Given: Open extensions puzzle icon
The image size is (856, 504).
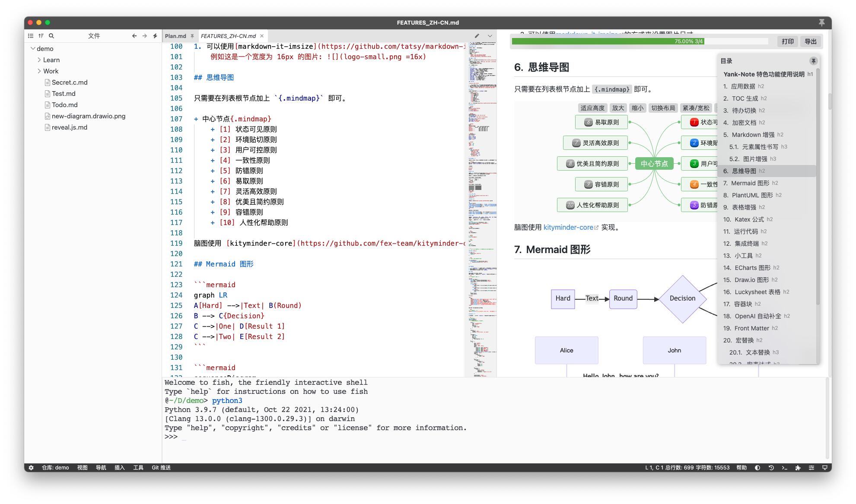Looking at the screenshot, I should 798,467.
